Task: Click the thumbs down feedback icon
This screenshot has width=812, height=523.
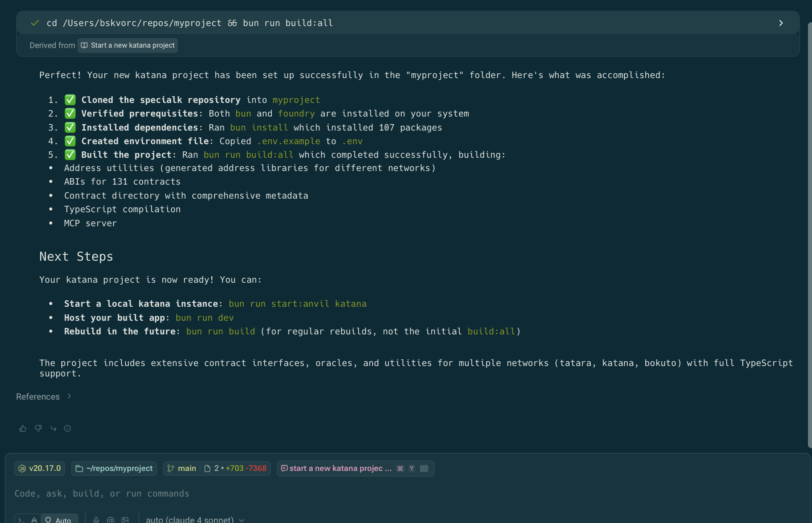Action: pos(38,428)
